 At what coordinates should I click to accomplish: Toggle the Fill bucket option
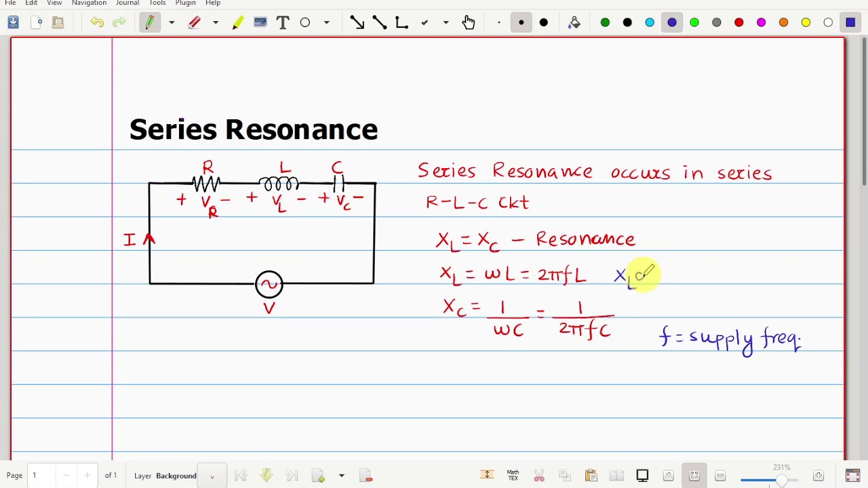(574, 22)
